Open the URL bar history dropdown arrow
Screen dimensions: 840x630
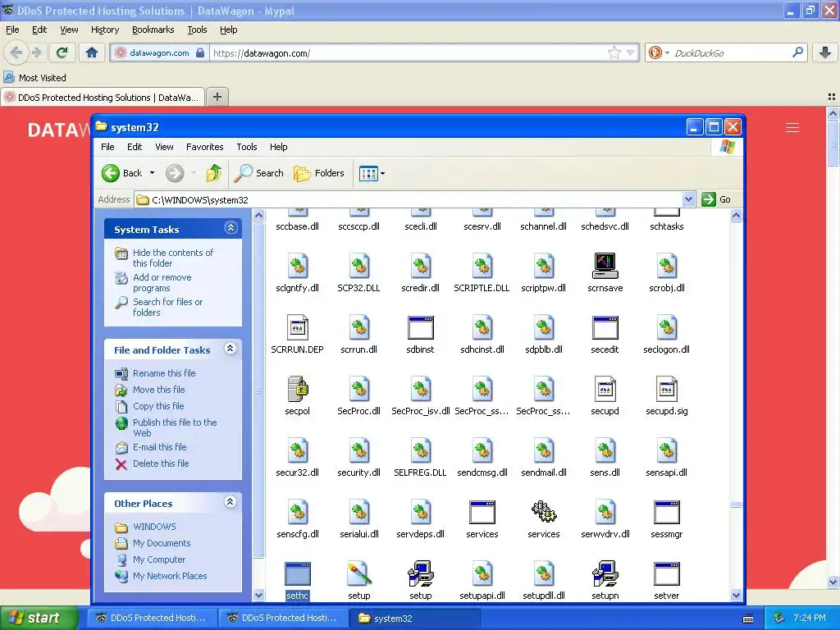pyautogui.click(x=630, y=52)
